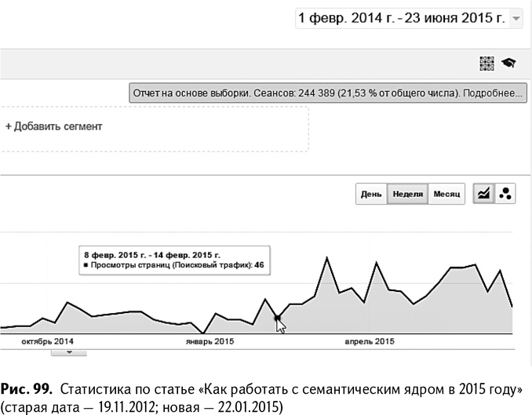The width and height of the screenshot is (532, 415).
Task: Click the highlighted data point on the graph
Action: coord(277,318)
